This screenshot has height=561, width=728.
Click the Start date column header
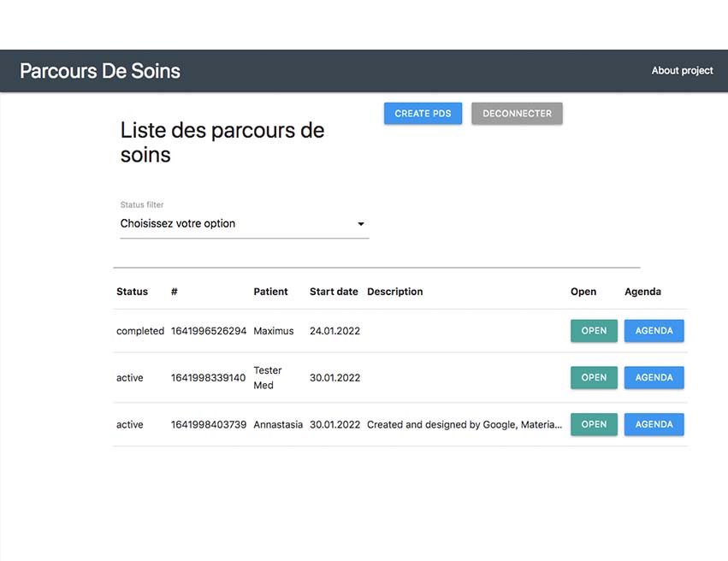[x=334, y=292]
